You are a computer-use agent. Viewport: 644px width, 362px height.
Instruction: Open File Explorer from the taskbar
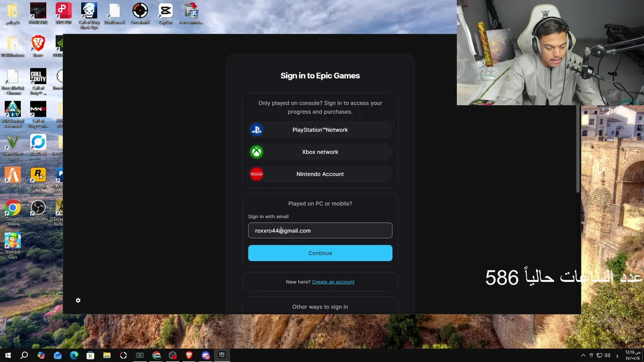(x=107, y=355)
